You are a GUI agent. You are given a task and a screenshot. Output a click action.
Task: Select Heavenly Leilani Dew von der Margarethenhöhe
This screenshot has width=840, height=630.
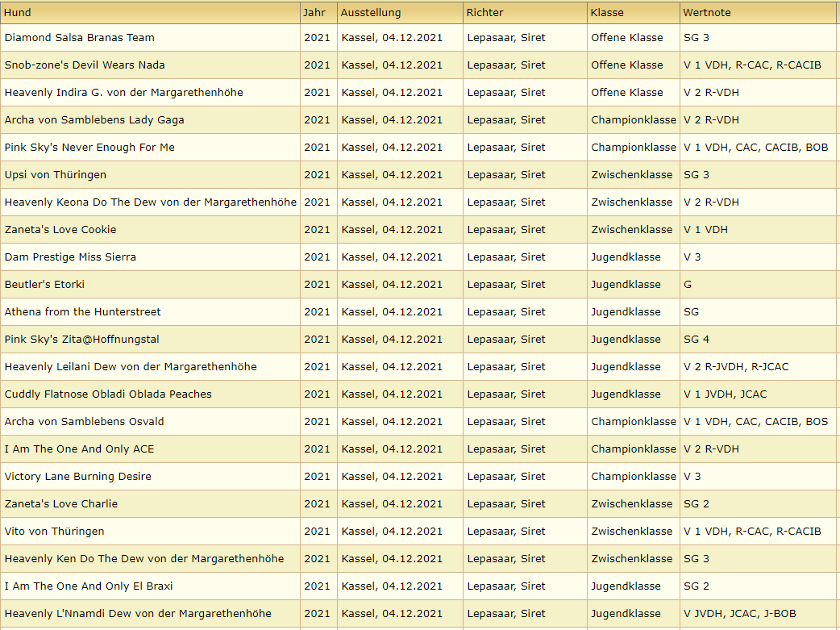pos(131,366)
